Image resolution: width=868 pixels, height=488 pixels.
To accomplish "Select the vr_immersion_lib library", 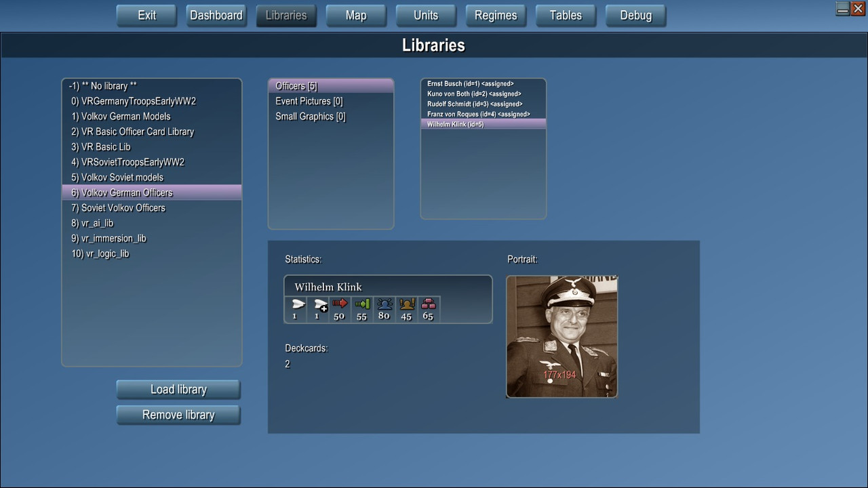I will [152, 239].
